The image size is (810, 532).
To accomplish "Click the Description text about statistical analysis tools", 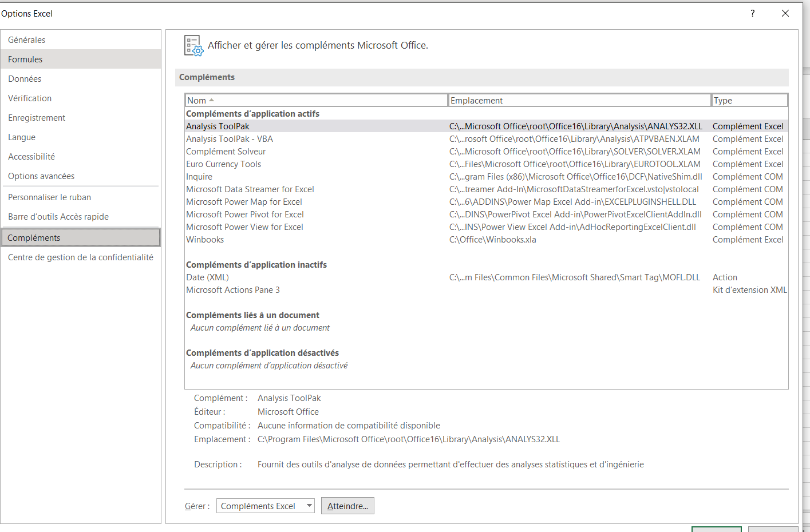I will 451,464.
